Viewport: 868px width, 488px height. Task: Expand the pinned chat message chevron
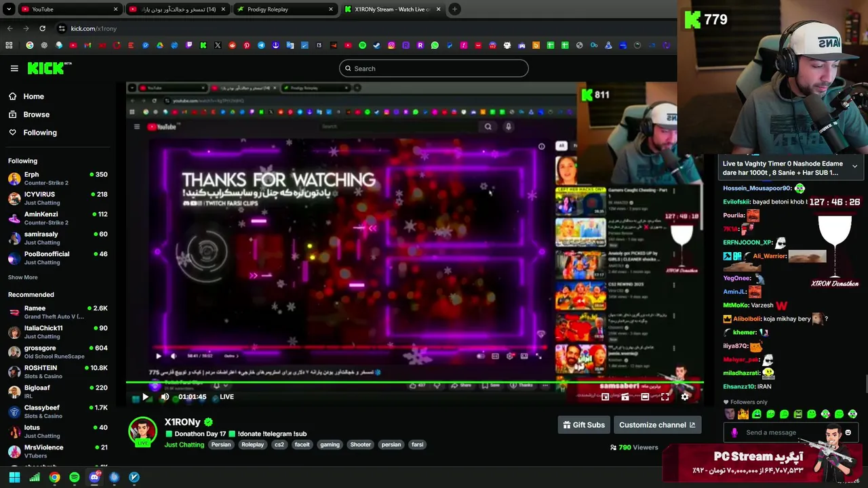click(x=854, y=167)
